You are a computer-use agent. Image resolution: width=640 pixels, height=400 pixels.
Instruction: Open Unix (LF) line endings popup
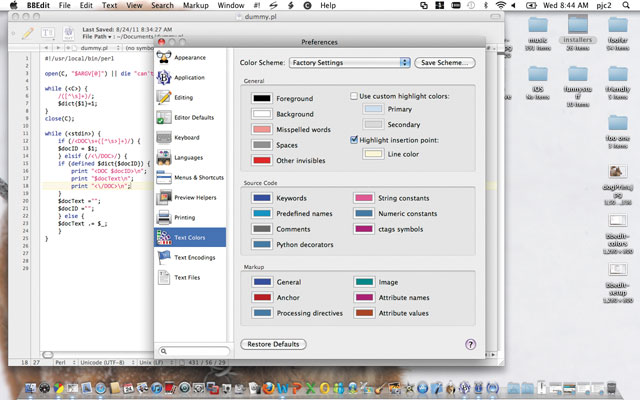(x=156, y=362)
